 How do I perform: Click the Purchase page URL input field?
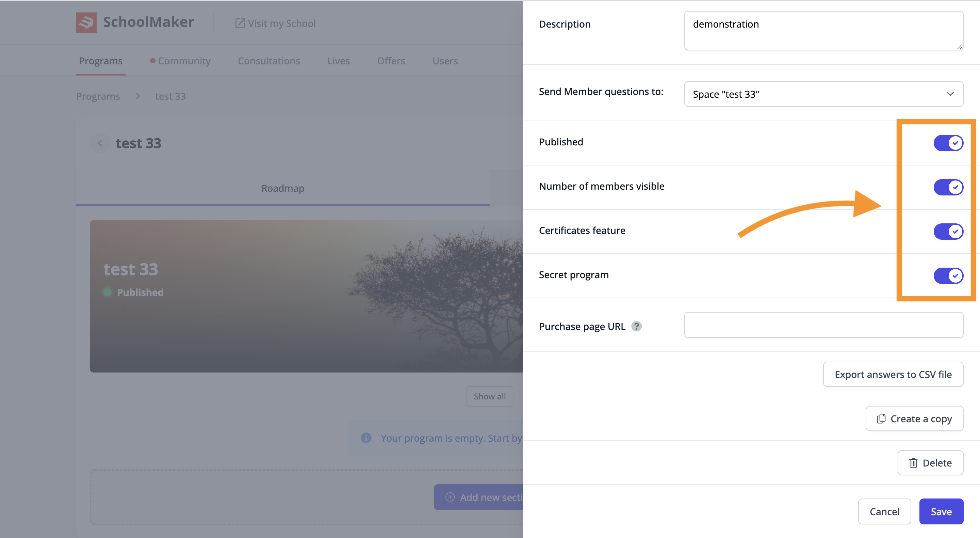pyautogui.click(x=823, y=325)
